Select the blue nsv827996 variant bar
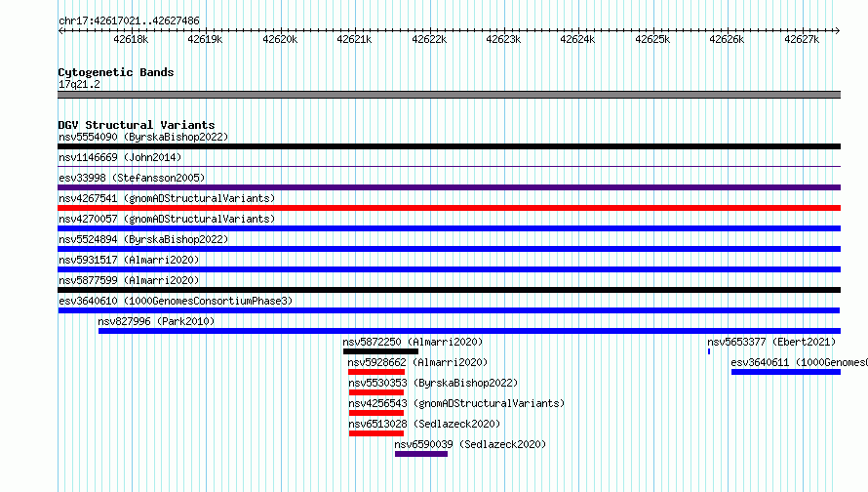This screenshot has width=868, height=492. point(469,331)
